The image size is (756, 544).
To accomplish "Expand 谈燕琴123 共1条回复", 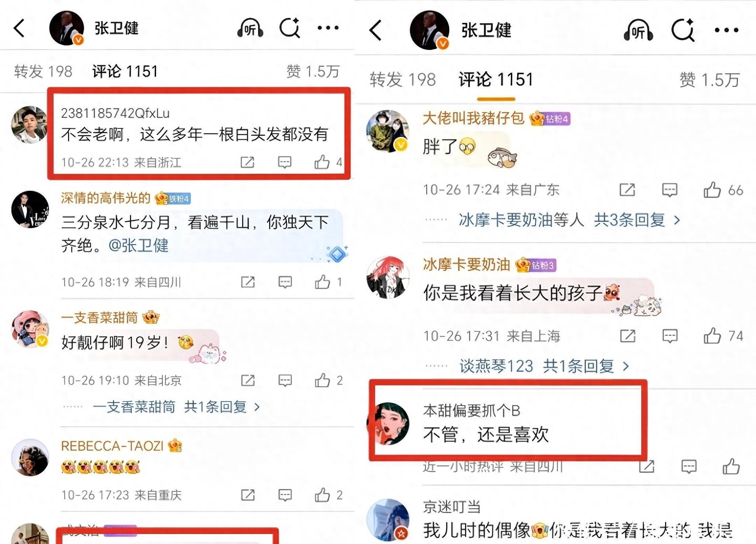I will click(544, 366).
